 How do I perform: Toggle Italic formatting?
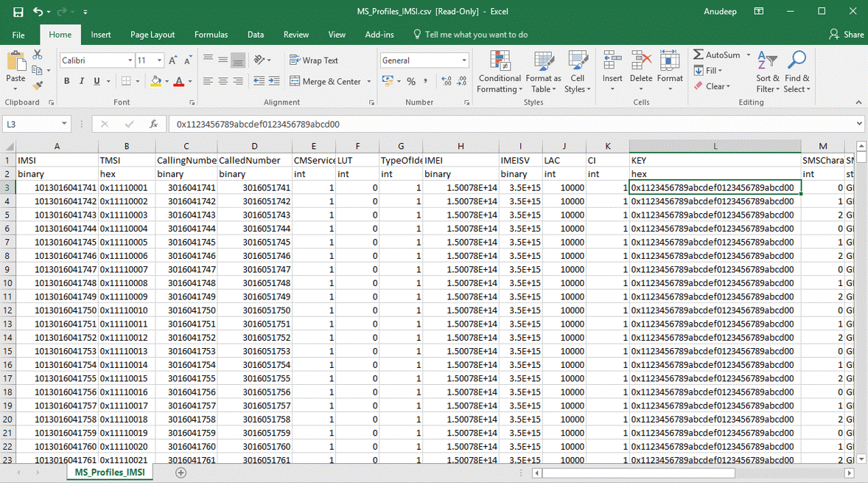81,81
